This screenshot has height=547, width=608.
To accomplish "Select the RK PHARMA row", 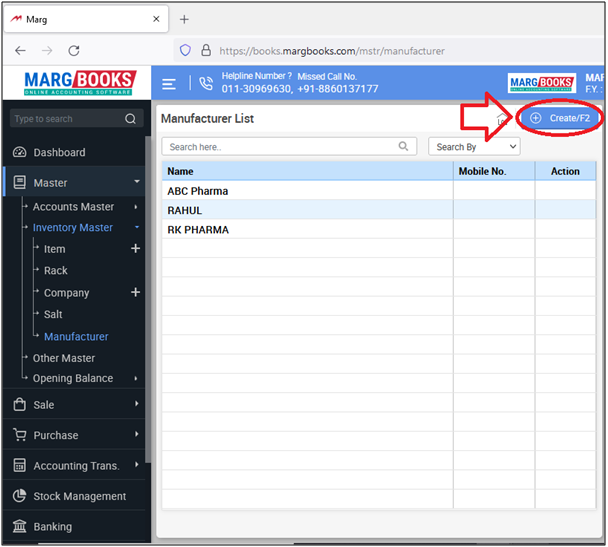I will pos(379,229).
